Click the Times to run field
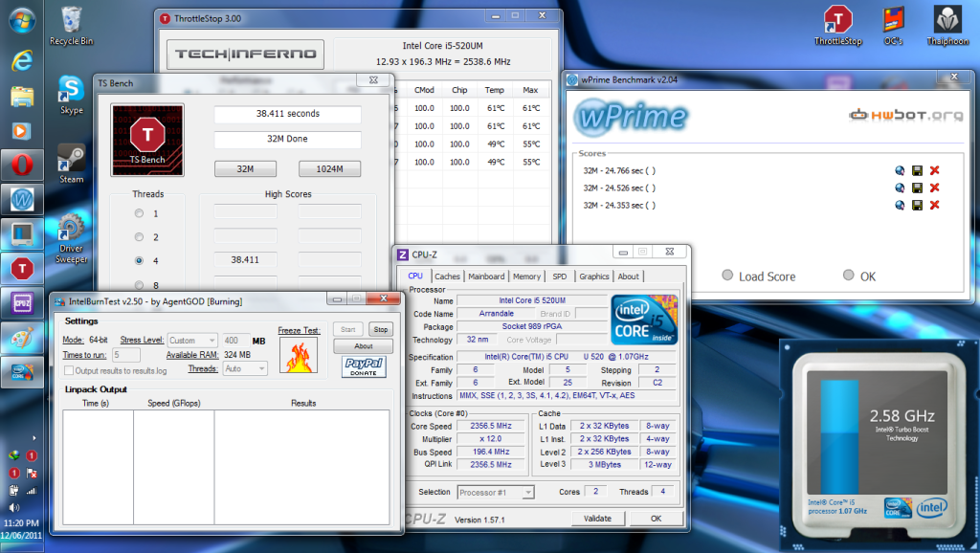This screenshot has height=553, width=980. [126, 355]
